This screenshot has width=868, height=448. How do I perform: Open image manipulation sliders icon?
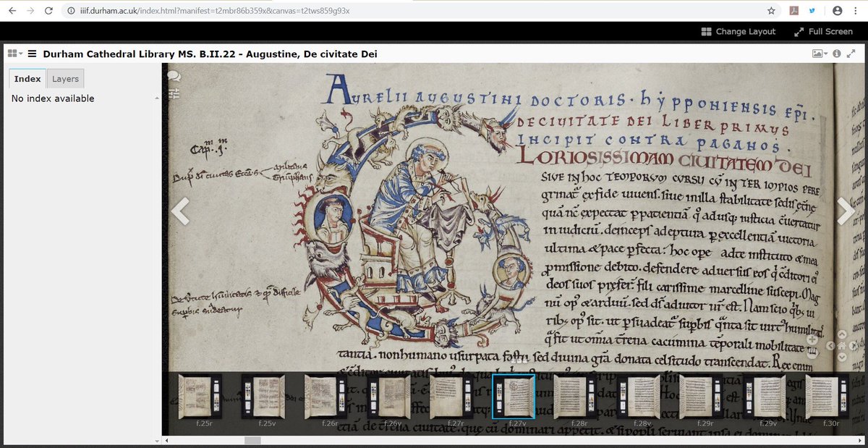point(174,93)
